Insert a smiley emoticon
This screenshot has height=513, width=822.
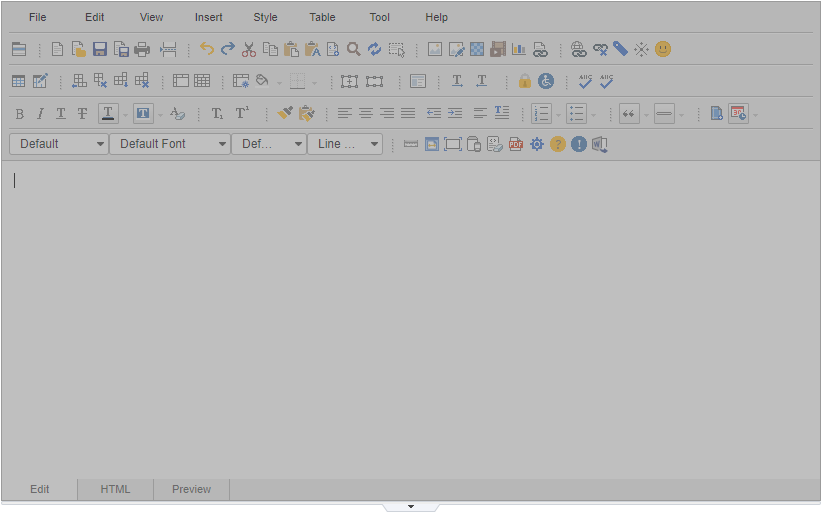(663, 49)
